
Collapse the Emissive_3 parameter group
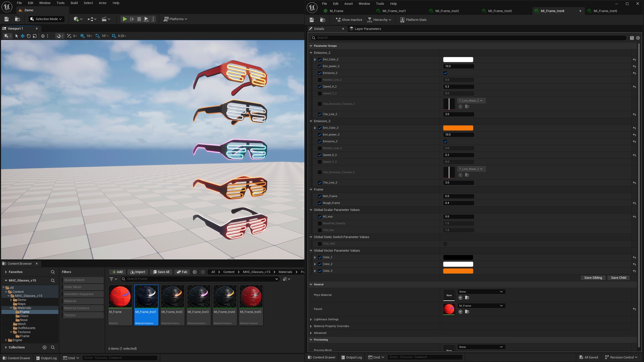(311, 121)
